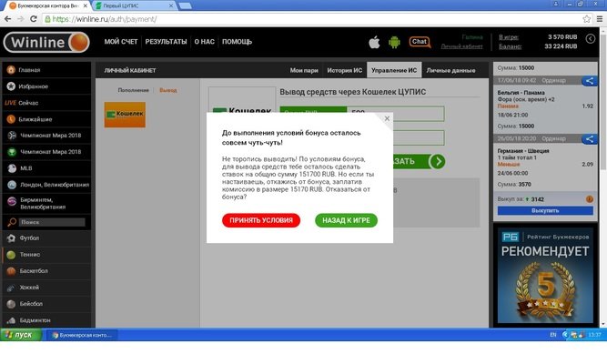Bookmark this page with star icon
This screenshot has width=607, height=364.
585,19
